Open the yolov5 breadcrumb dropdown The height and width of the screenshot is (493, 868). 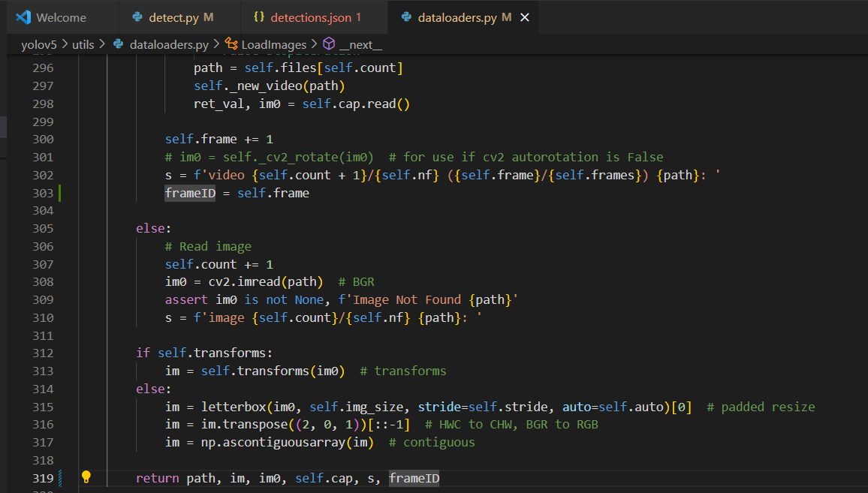[x=38, y=44]
